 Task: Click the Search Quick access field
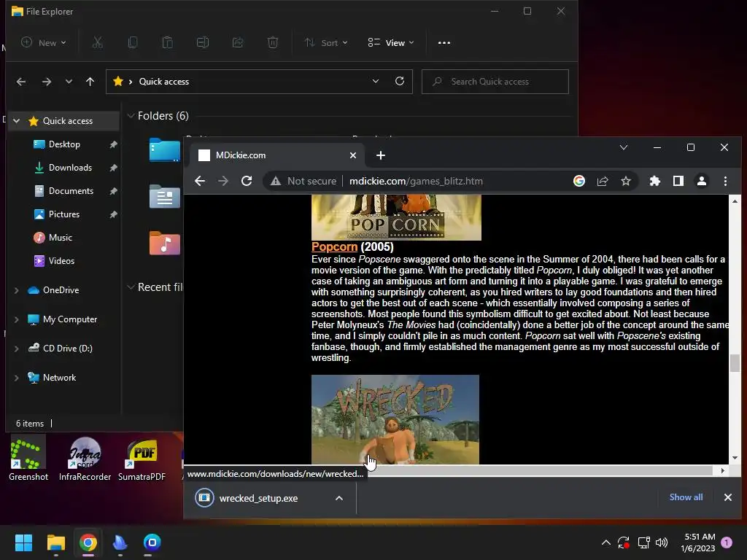[495, 82]
